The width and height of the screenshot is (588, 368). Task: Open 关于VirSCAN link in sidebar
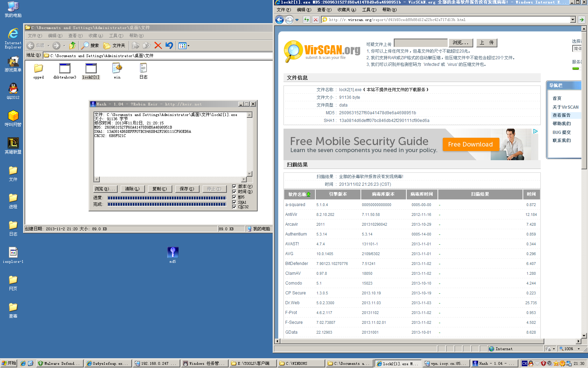[x=566, y=107]
